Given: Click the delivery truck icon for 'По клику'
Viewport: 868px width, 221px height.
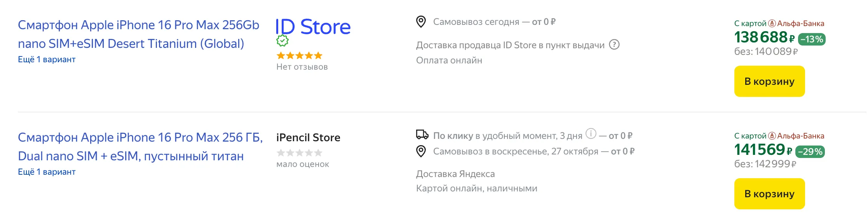Looking at the screenshot, I should (422, 135).
